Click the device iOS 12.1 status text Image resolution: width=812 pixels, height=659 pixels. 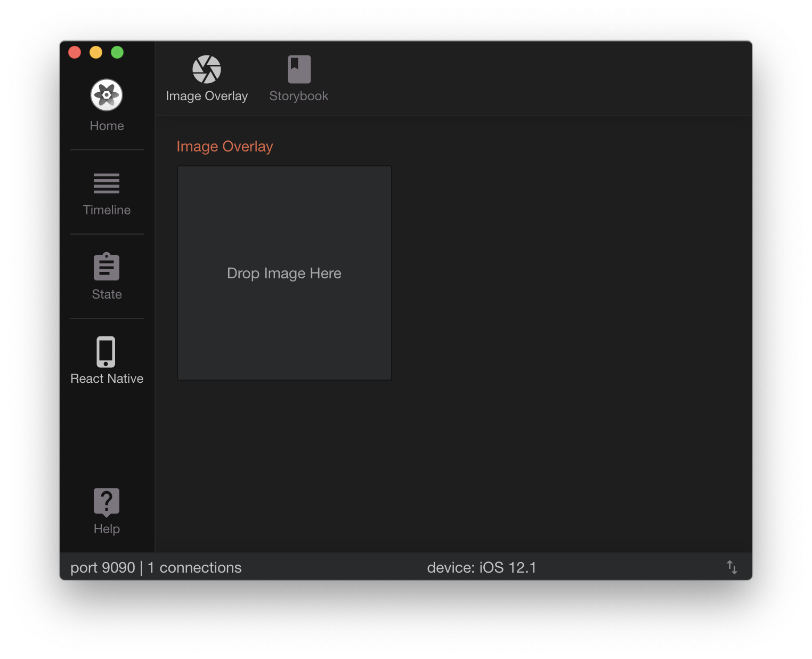click(x=482, y=567)
